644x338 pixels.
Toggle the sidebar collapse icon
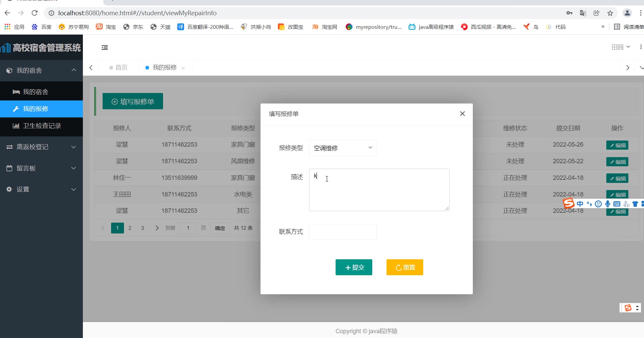click(105, 48)
